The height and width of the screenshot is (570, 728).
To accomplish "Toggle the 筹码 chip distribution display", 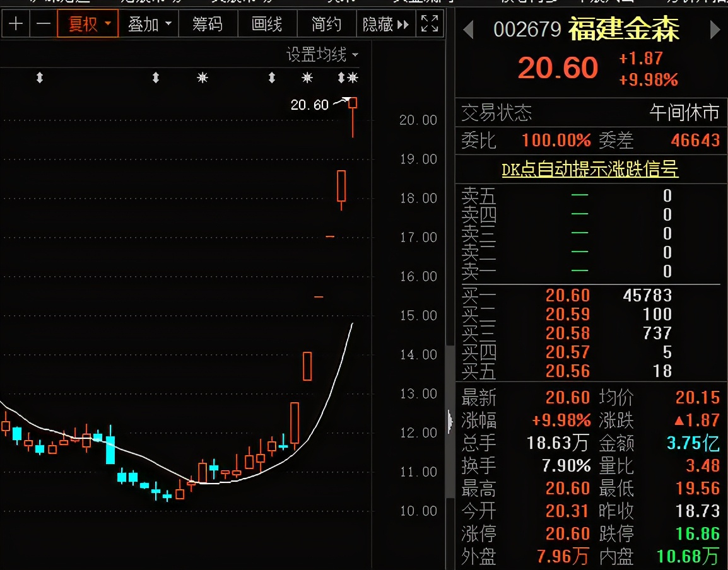I will pyautogui.click(x=208, y=25).
